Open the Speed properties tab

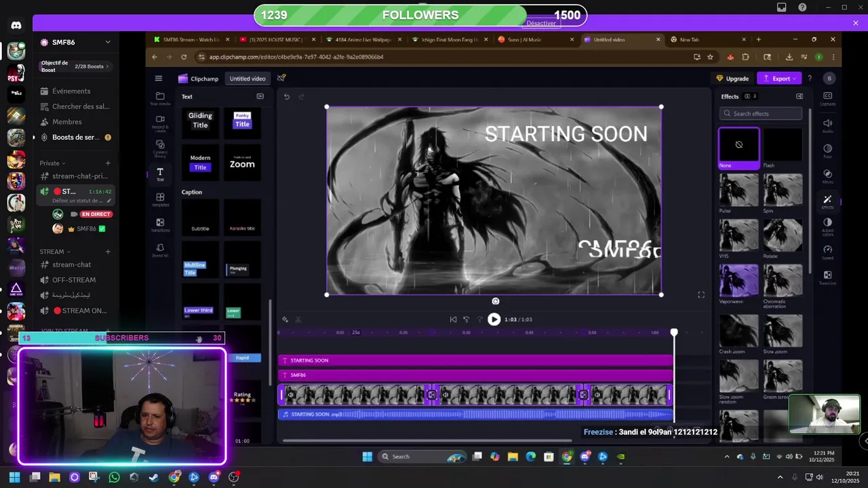827,252
